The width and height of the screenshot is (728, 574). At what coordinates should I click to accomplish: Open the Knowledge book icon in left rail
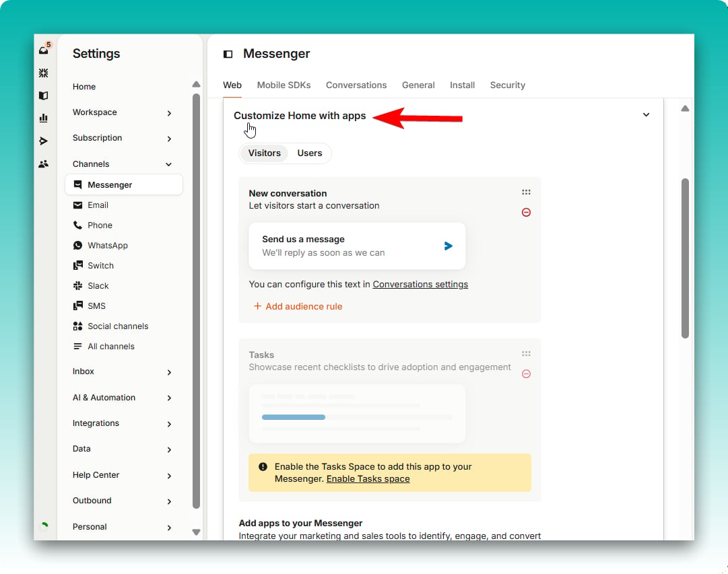tap(44, 96)
